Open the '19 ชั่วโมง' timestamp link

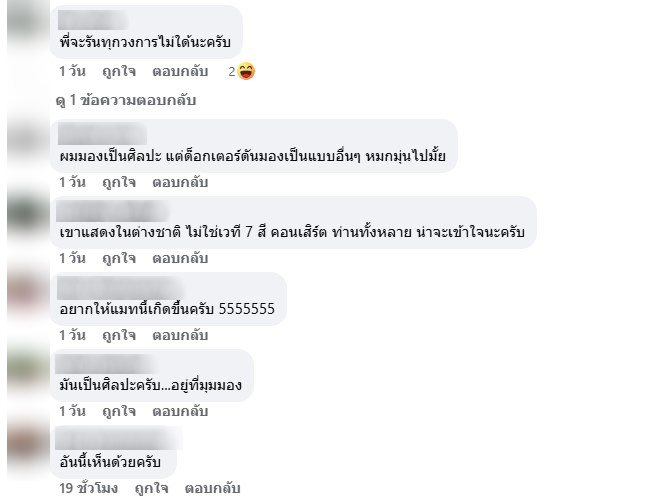[88, 488]
